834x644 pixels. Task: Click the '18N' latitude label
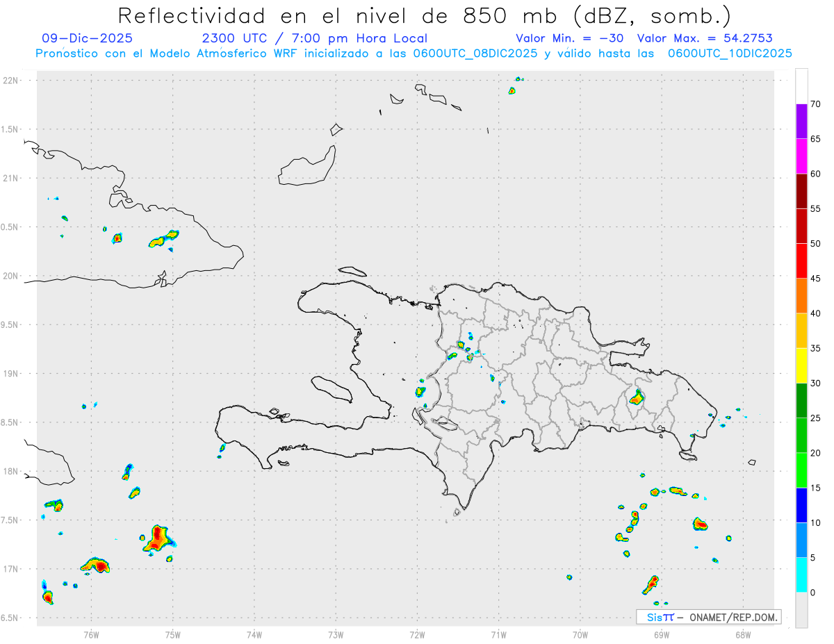(12, 471)
